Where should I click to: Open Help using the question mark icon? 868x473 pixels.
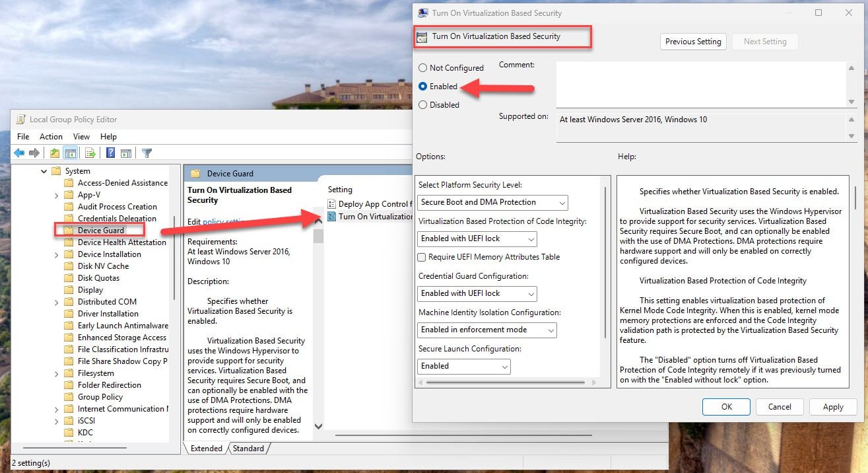110,153
